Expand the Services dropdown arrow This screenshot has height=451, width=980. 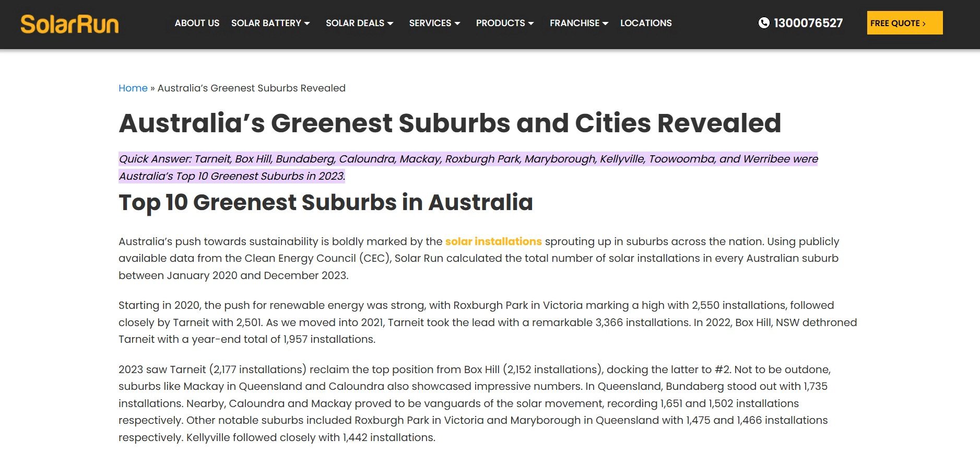click(457, 24)
